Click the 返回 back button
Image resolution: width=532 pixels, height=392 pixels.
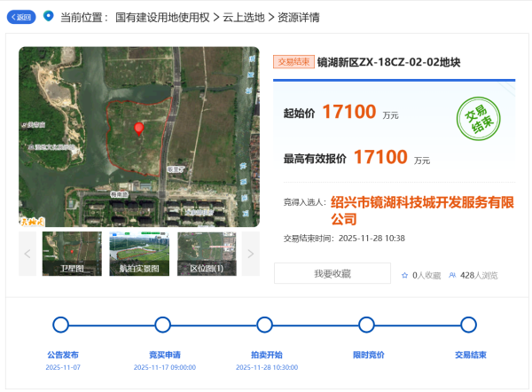coord(21,17)
